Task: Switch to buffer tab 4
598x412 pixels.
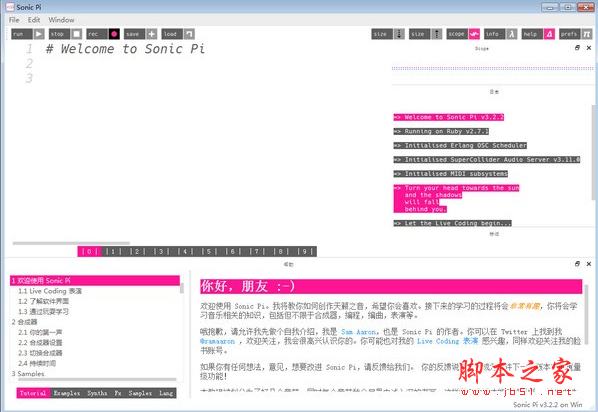Action: pyautogui.click(x=185, y=251)
